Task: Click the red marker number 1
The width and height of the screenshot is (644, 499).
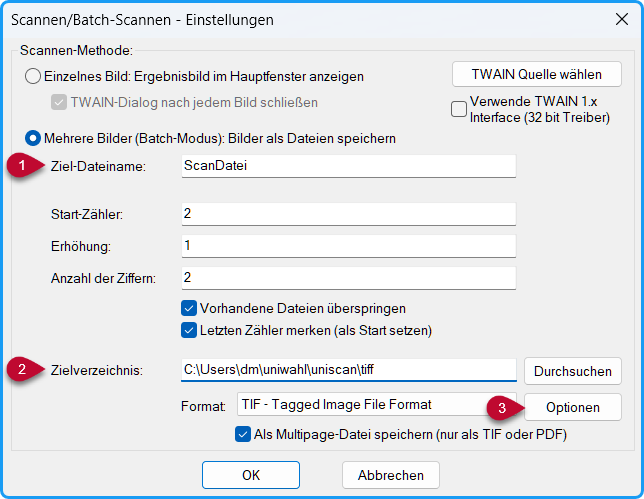Action: click(x=23, y=166)
